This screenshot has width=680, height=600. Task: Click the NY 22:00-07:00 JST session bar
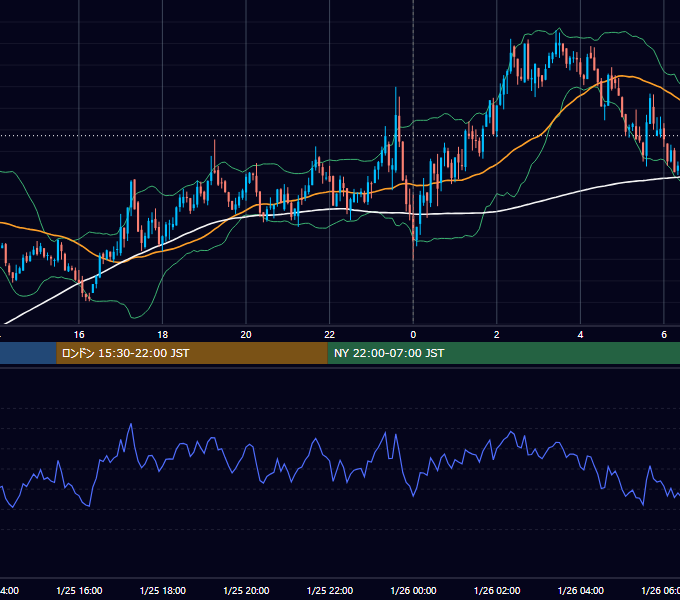click(503, 353)
